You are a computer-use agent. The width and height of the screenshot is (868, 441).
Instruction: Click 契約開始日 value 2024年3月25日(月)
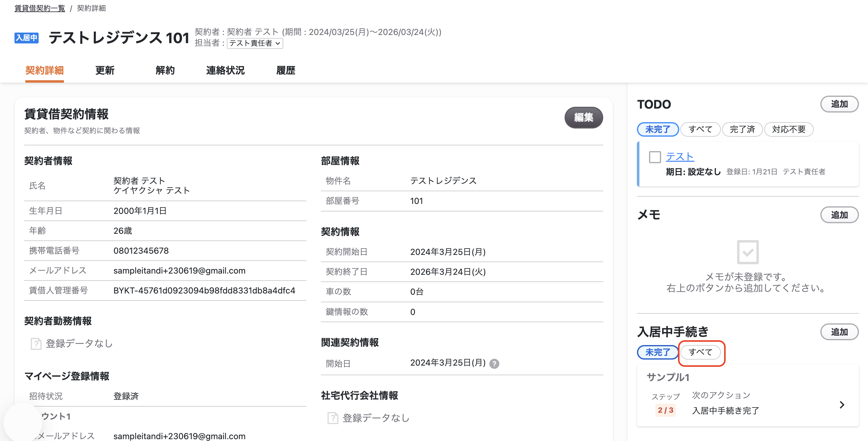pyautogui.click(x=448, y=252)
